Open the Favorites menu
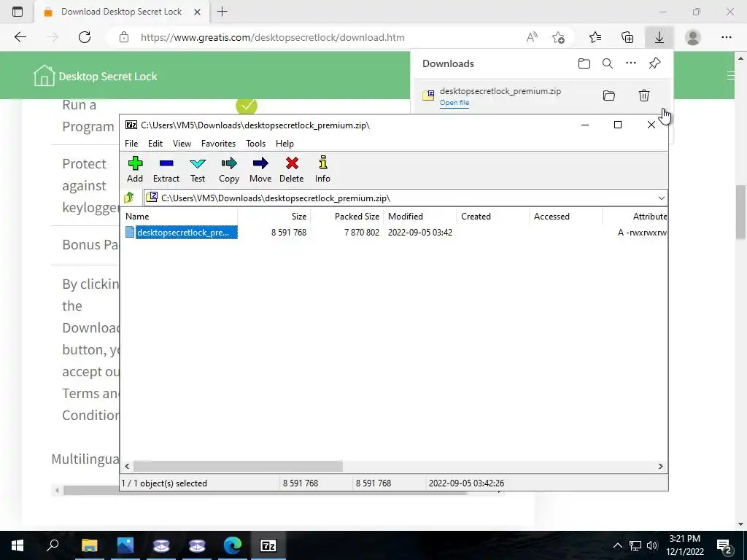This screenshot has width=747, height=560. click(x=218, y=144)
